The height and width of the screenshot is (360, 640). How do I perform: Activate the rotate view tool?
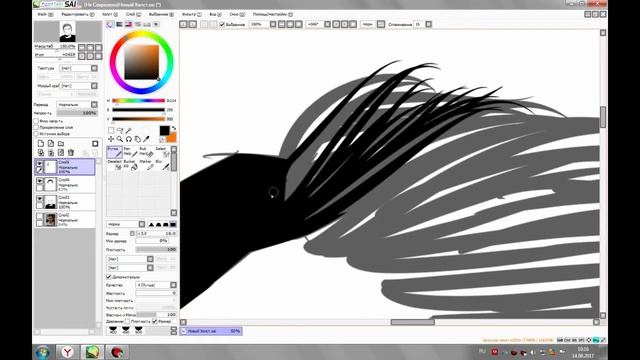(x=129, y=139)
